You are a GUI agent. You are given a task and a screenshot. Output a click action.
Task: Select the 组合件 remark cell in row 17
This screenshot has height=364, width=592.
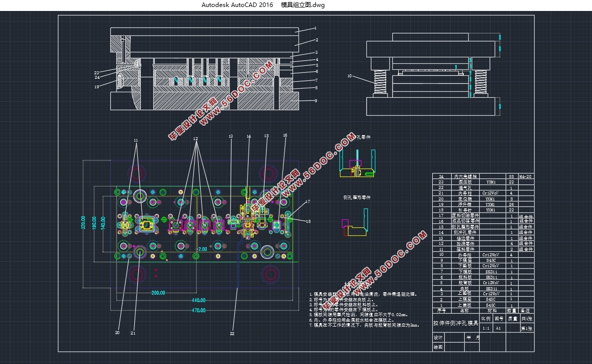point(526,216)
